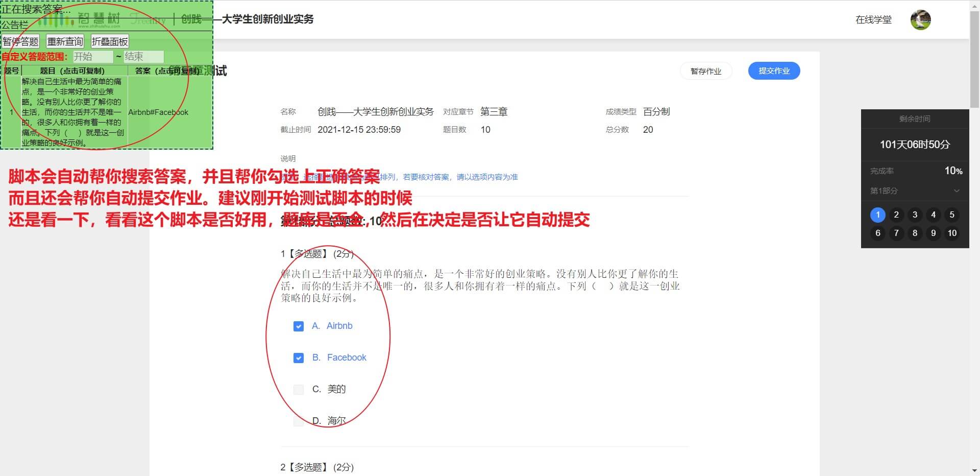This screenshot has width=980, height=476.
Task: Open the user avatar menu
Action: click(x=920, y=20)
